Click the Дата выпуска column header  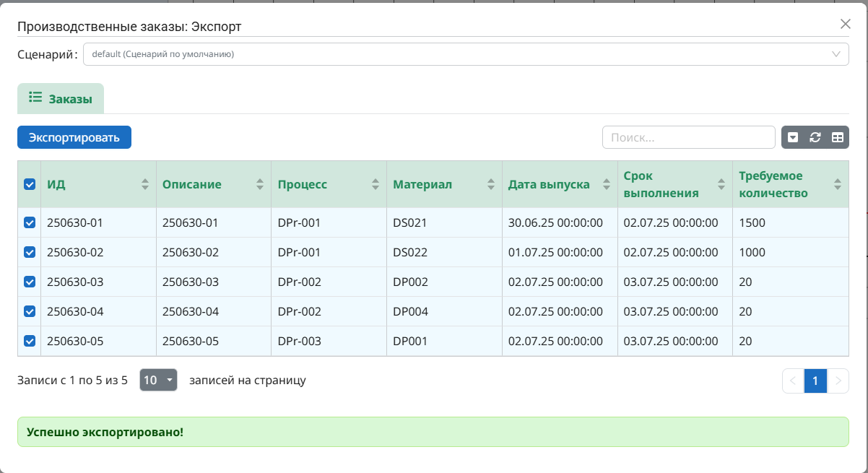coord(560,184)
